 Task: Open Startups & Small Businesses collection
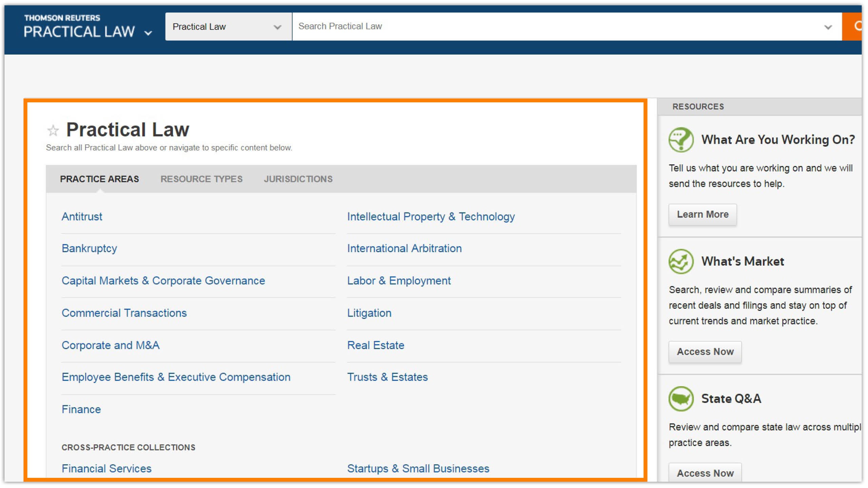pos(418,468)
